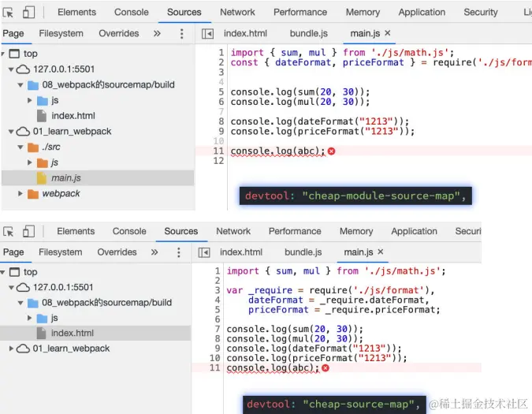Open Network tab in top DevTools
The image size is (532, 414).
(x=237, y=12)
